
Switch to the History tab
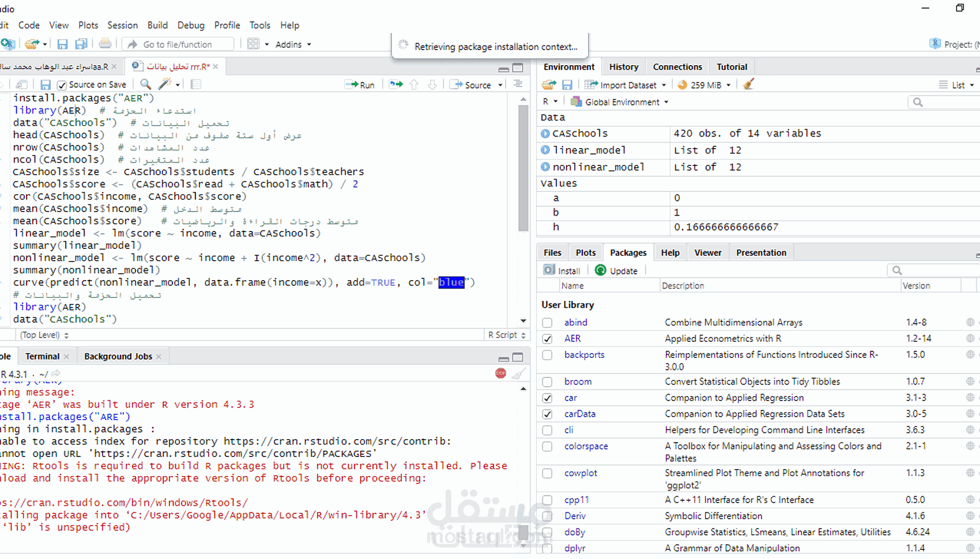(624, 67)
